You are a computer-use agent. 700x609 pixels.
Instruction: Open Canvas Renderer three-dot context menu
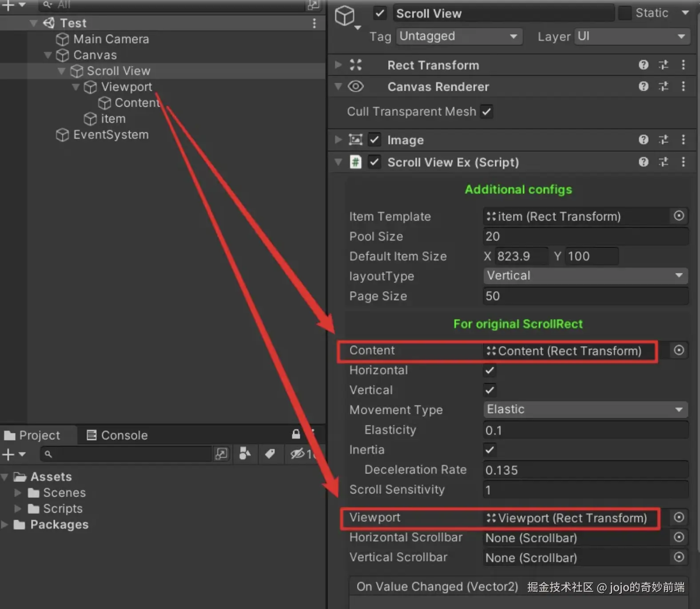click(x=683, y=86)
